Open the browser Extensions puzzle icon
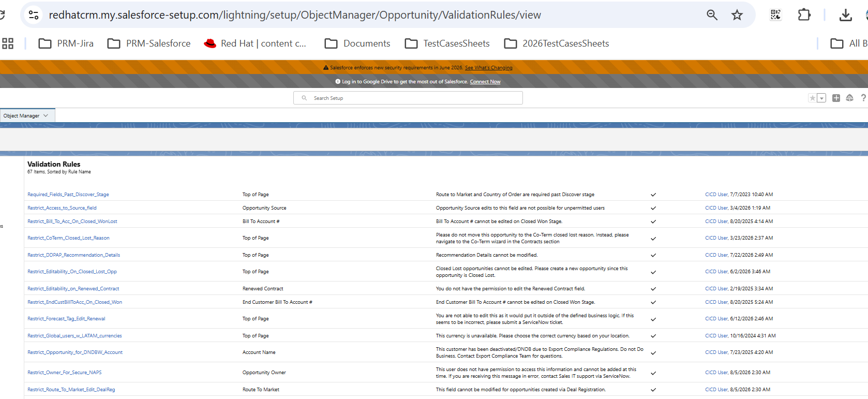 804,15
